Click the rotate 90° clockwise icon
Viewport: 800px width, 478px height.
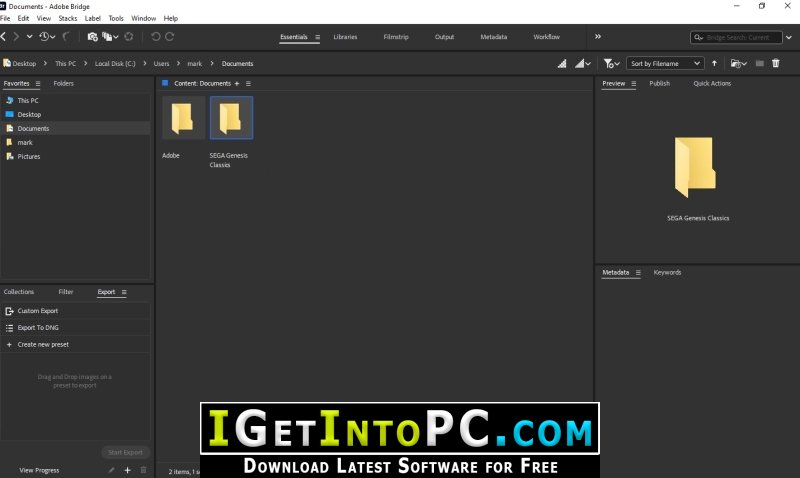[x=169, y=37]
